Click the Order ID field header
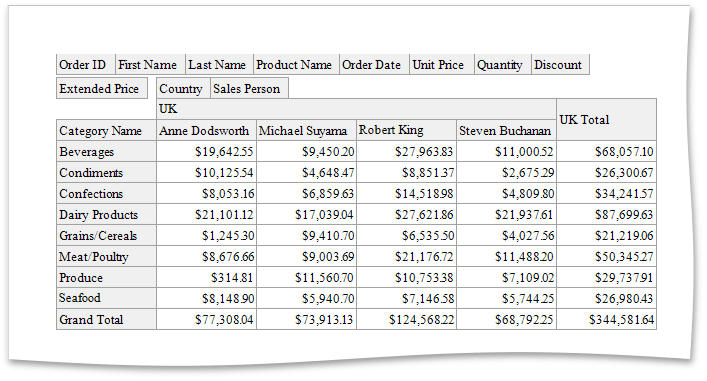The width and height of the screenshot is (707, 381). coord(86,64)
